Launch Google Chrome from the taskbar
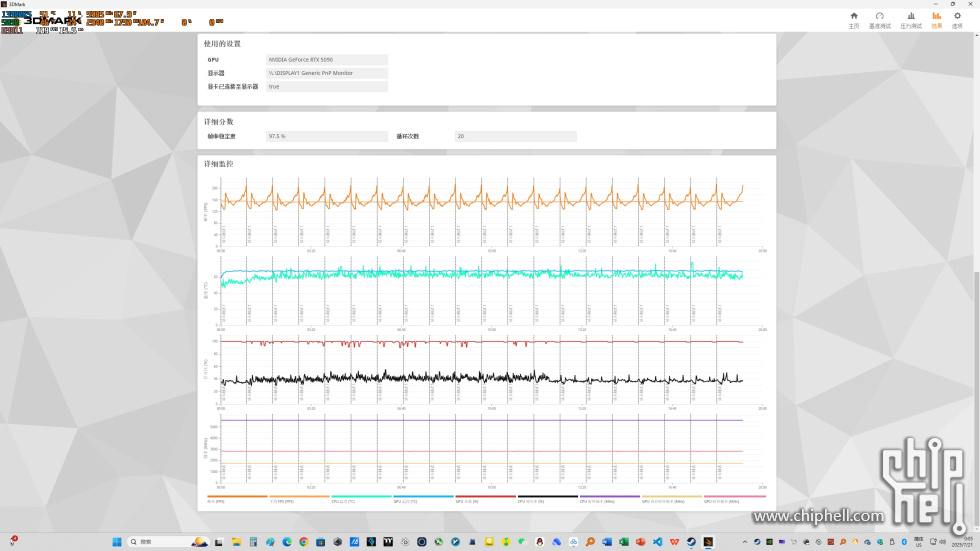Screen dimensions: 980x551 point(304,542)
